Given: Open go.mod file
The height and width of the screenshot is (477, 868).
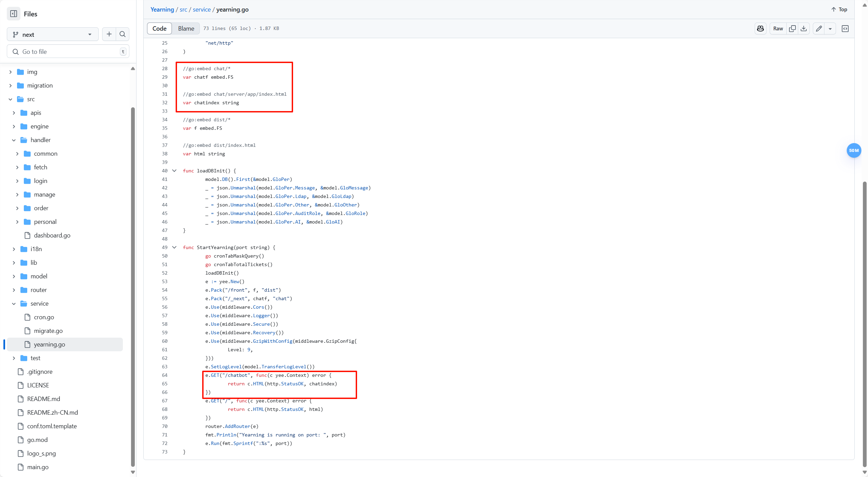Looking at the screenshot, I should point(37,440).
